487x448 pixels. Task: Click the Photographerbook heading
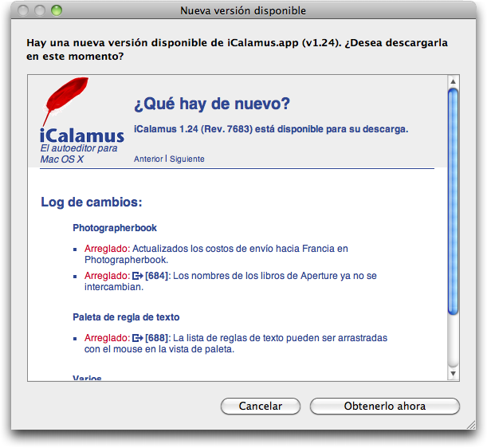[115, 228]
